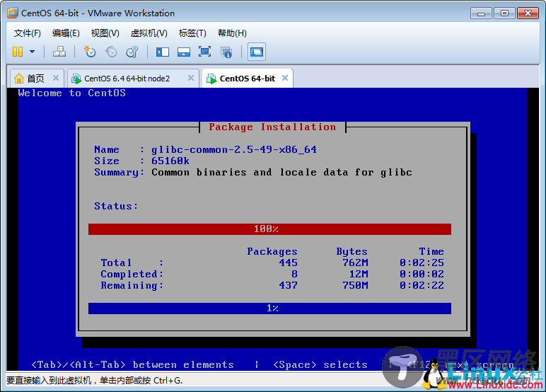Click the Time column header
The height and width of the screenshot is (392, 546).
(431, 252)
